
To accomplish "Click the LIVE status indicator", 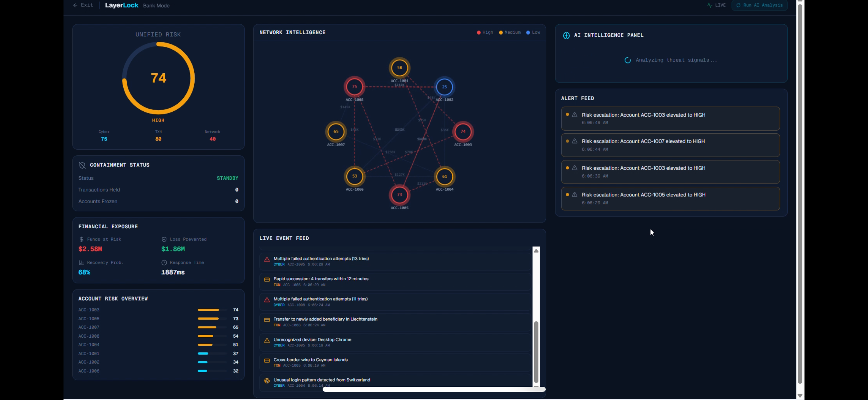I will [x=716, y=5].
